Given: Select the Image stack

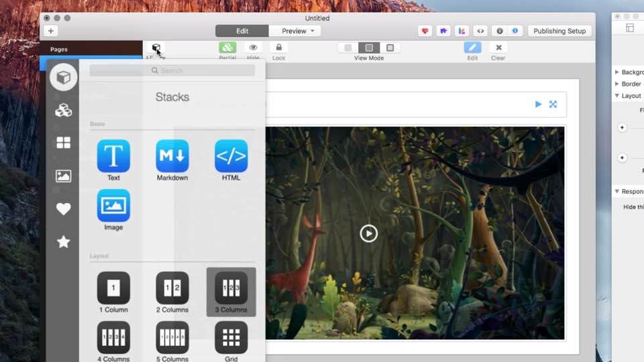Looking at the screenshot, I should coord(113,206).
